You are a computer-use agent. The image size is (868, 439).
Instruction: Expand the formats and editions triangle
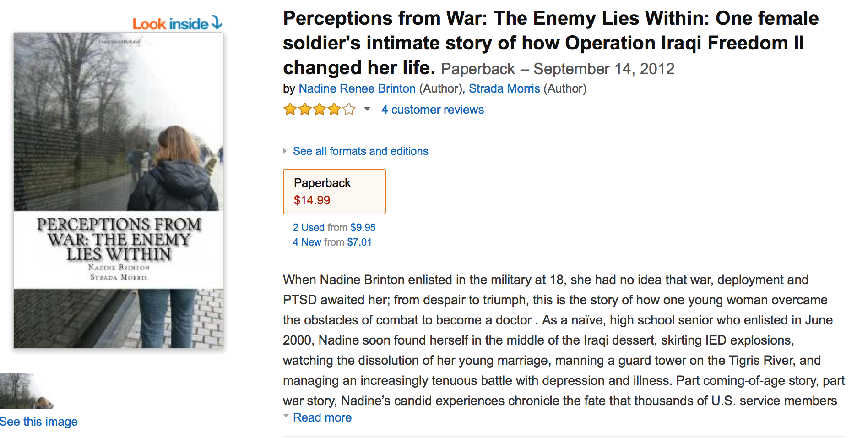pos(285,151)
